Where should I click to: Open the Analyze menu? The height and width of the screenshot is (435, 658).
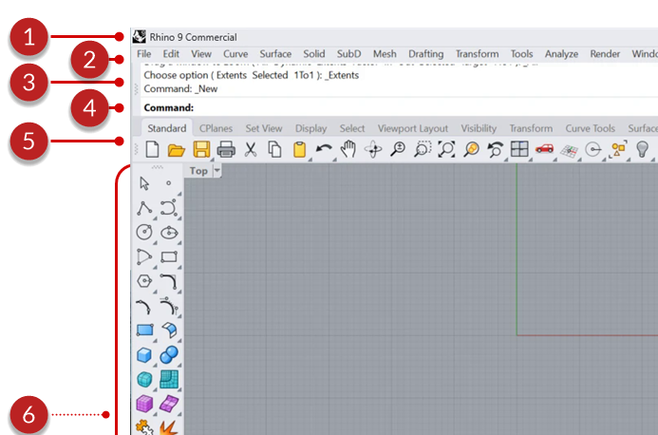click(561, 54)
